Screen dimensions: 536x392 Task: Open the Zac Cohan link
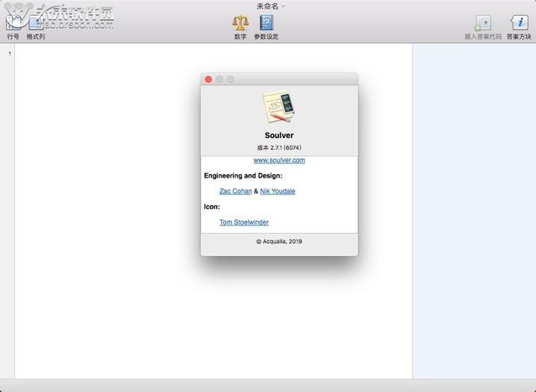235,191
